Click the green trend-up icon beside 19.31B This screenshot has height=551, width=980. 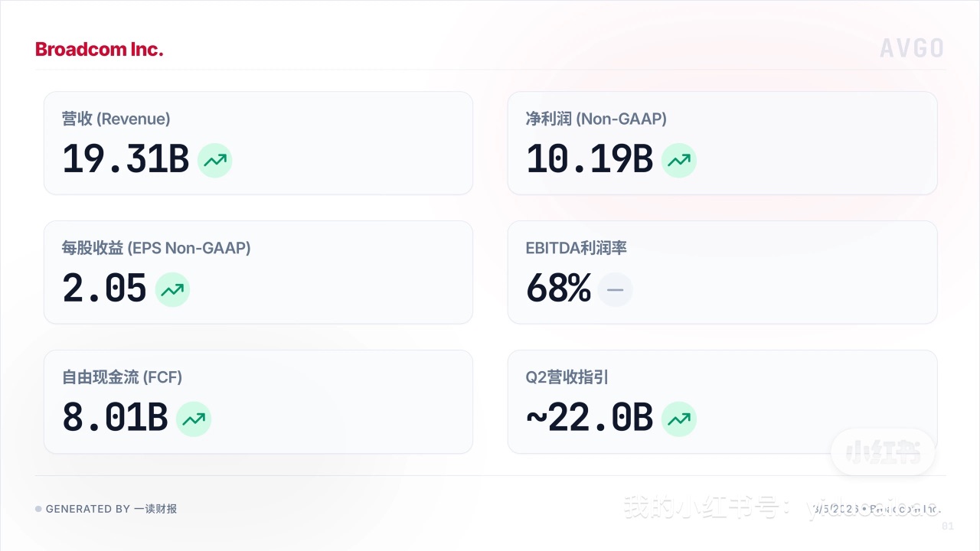coord(214,161)
